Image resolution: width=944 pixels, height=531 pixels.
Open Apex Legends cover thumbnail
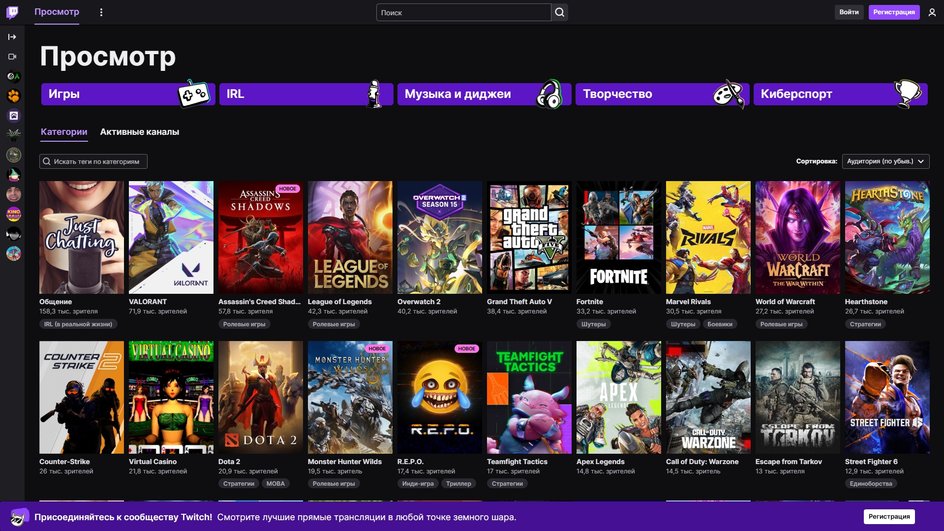618,397
